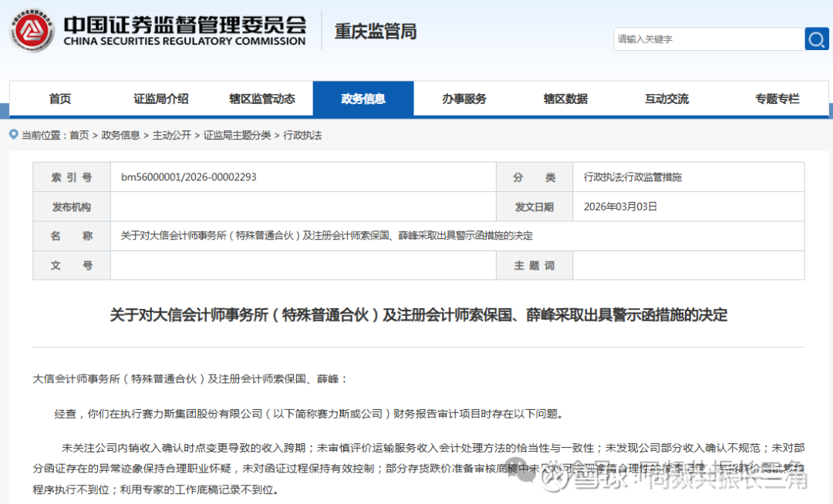This screenshot has height=504, width=833.
Task: Click the 文号 label cell
Action: (x=72, y=265)
